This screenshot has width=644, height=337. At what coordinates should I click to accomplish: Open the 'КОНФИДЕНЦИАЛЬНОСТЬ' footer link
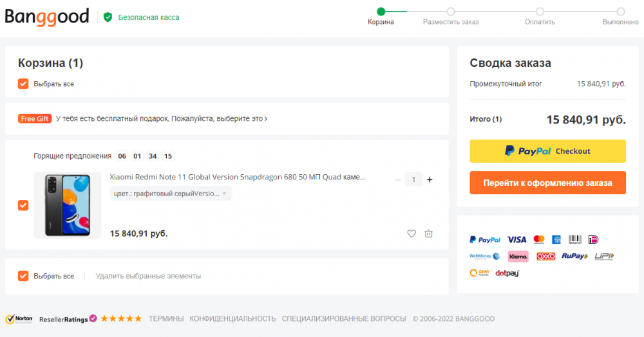(x=232, y=318)
